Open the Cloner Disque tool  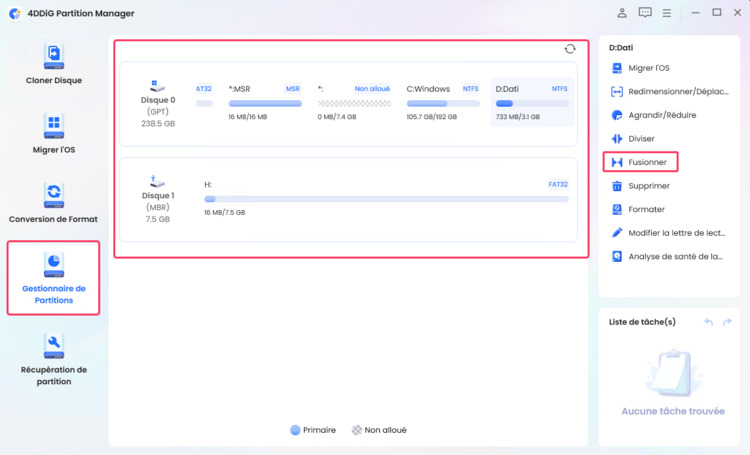pyautogui.click(x=54, y=64)
